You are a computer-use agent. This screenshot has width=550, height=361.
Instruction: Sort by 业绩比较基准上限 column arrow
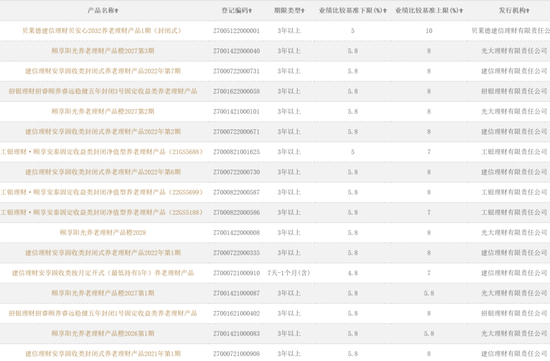coord(461,11)
